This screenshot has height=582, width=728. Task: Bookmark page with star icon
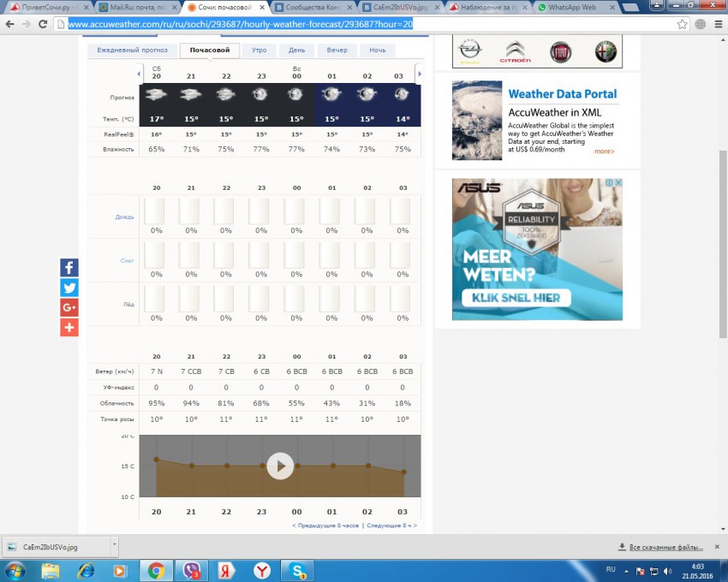[x=682, y=24]
